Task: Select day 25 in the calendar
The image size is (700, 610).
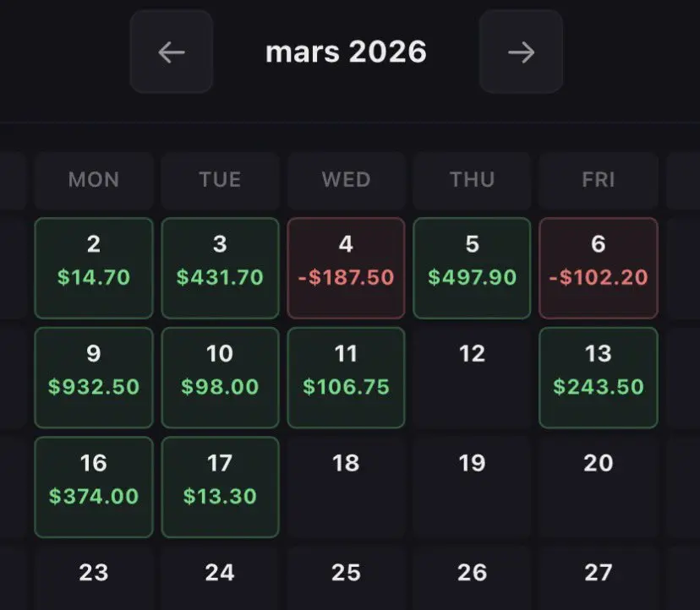Action: pyautogui.click(x=346, y=576)
